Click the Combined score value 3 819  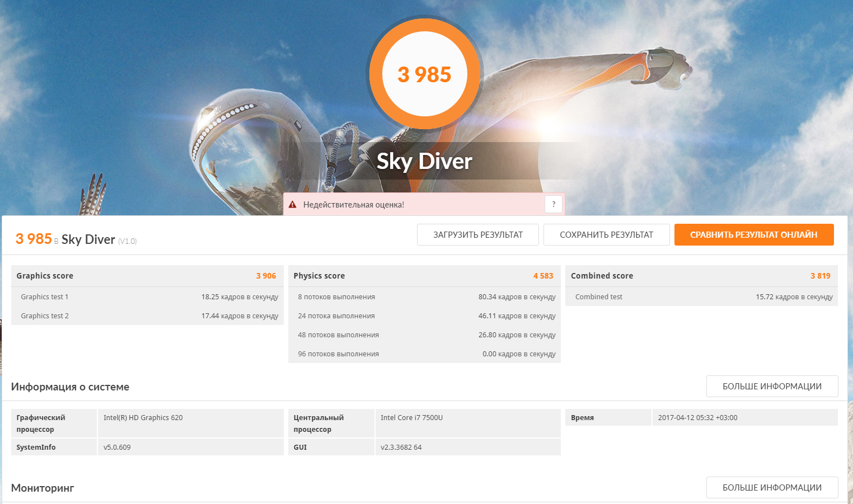(821, 276)
